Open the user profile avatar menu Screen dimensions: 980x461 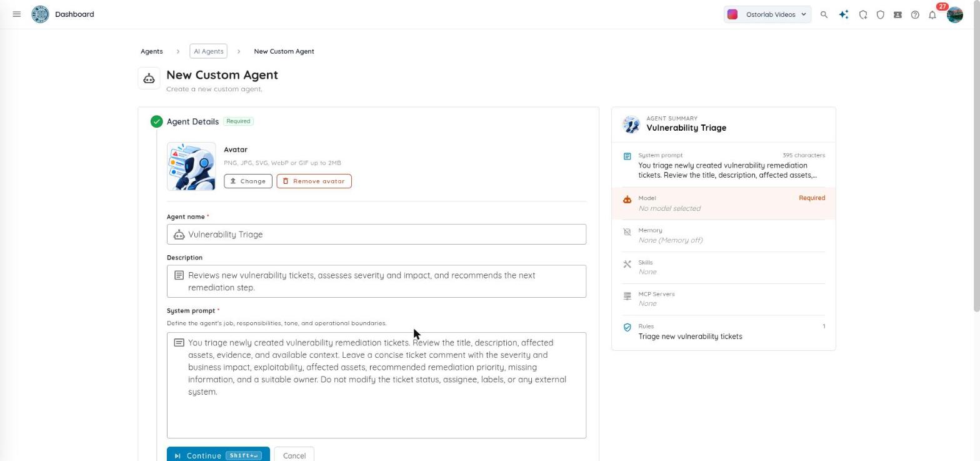point(954,14)
